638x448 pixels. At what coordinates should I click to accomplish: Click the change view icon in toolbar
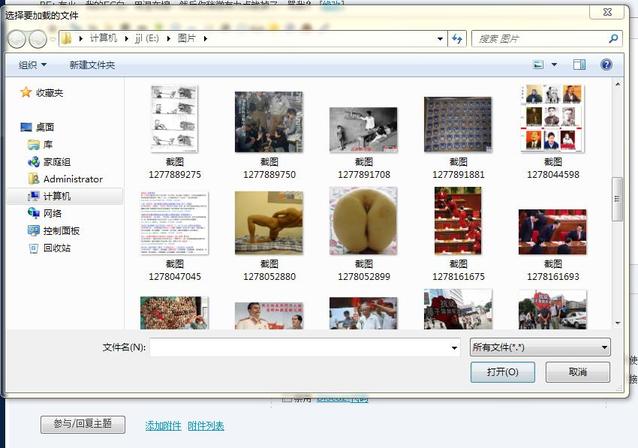538,65
